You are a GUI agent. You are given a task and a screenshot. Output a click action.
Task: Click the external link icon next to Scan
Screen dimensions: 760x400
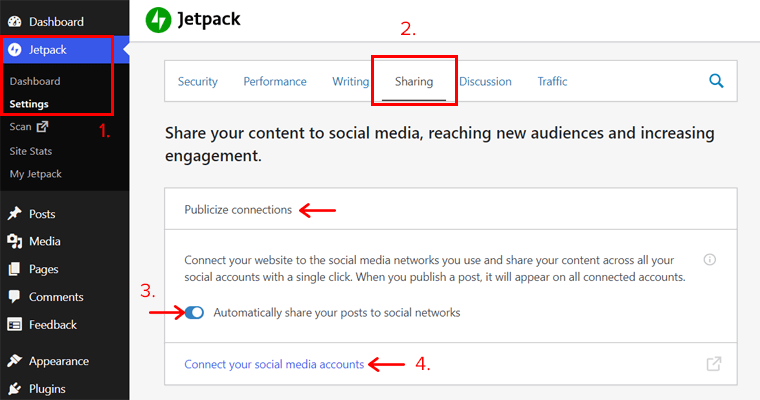coord(43,127)
